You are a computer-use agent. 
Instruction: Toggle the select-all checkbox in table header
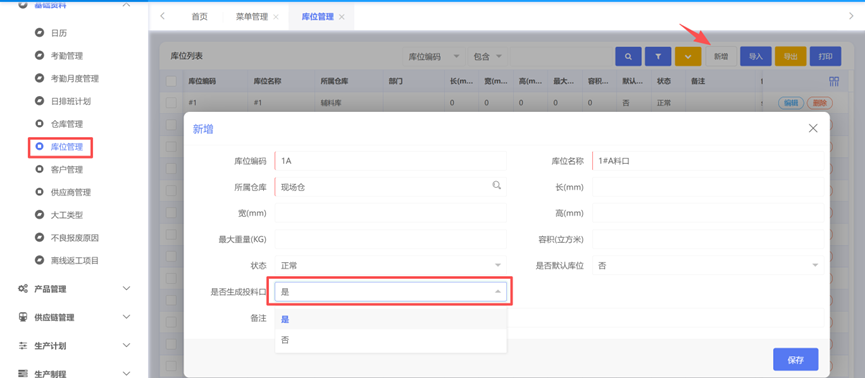[x=172, y=81]
